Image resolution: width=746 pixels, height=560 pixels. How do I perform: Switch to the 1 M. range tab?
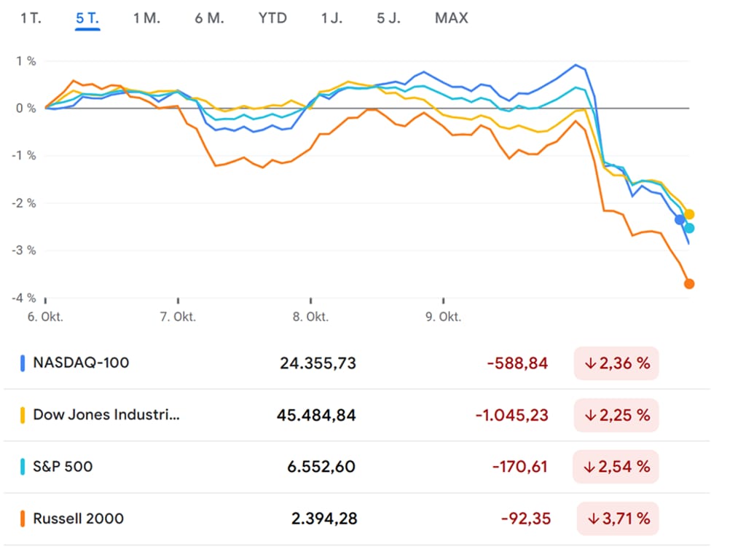coord(146,18)
